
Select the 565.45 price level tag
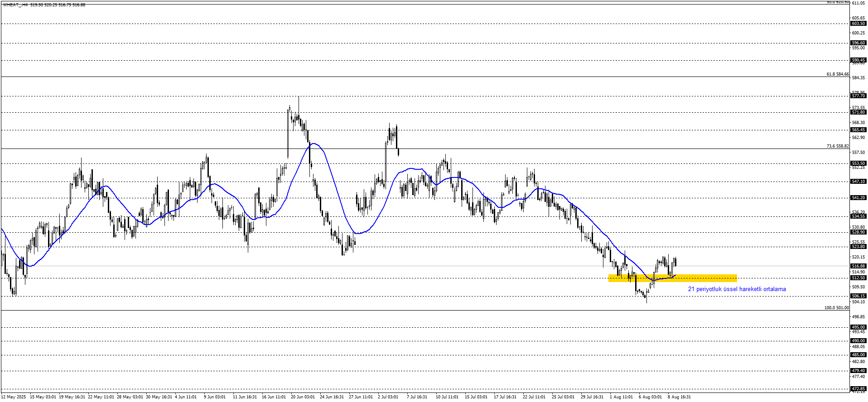point(858,130)
